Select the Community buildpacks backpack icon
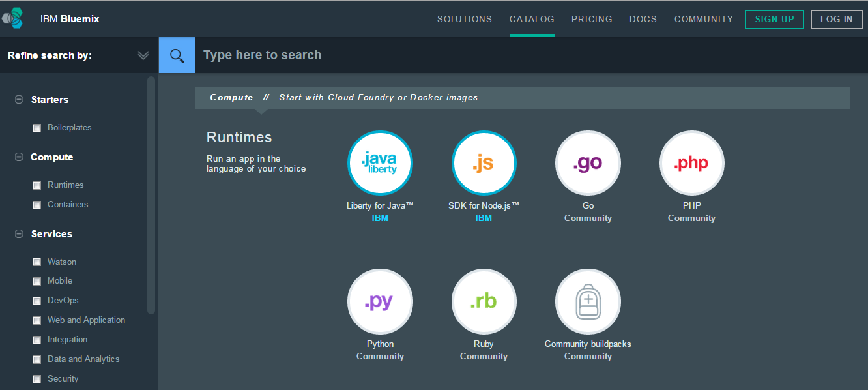This screenshot has height=390, width=868. (588, 301)
